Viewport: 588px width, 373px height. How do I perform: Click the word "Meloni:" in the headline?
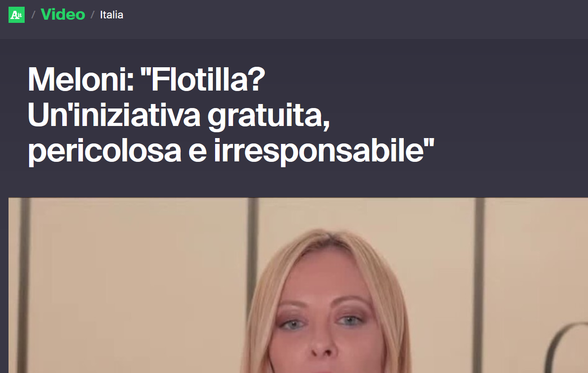pos(81,79)
